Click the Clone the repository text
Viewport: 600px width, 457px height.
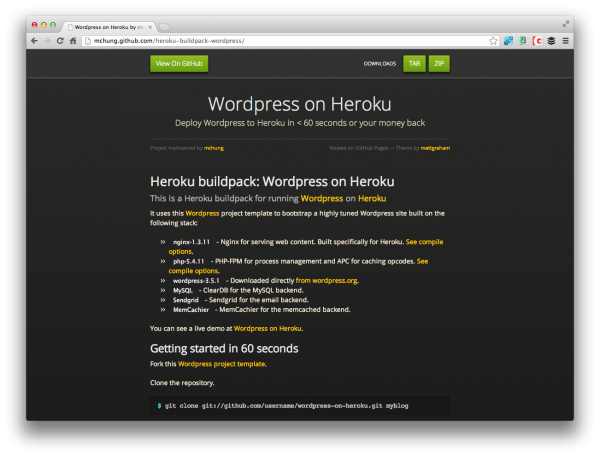pyautogui.click(x=182, y=383)
